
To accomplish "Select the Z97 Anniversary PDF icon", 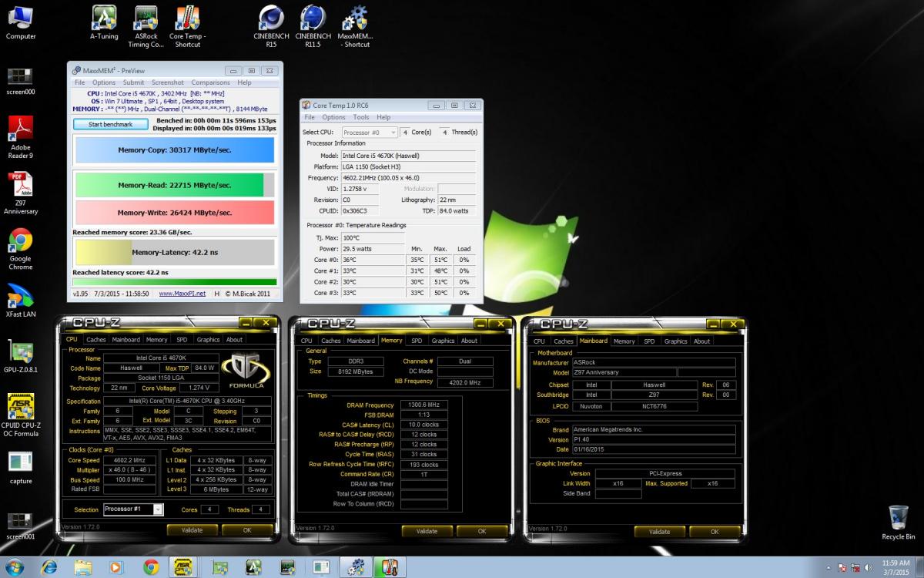I will click(21, 193).
